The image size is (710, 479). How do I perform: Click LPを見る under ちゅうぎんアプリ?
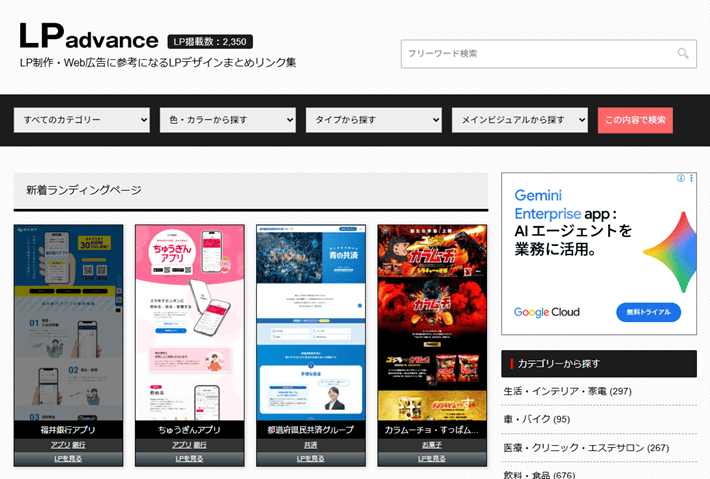[x=190, y=459]
